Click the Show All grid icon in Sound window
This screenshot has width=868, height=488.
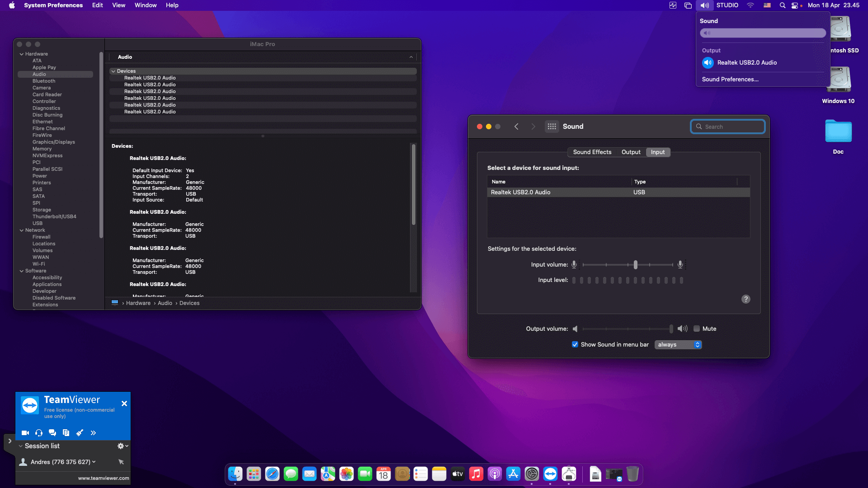coord(552,127)
